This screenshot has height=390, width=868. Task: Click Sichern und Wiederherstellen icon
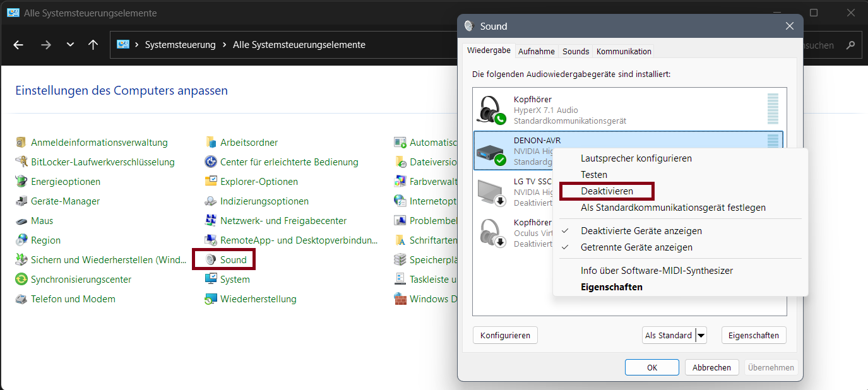pos(21,260)
